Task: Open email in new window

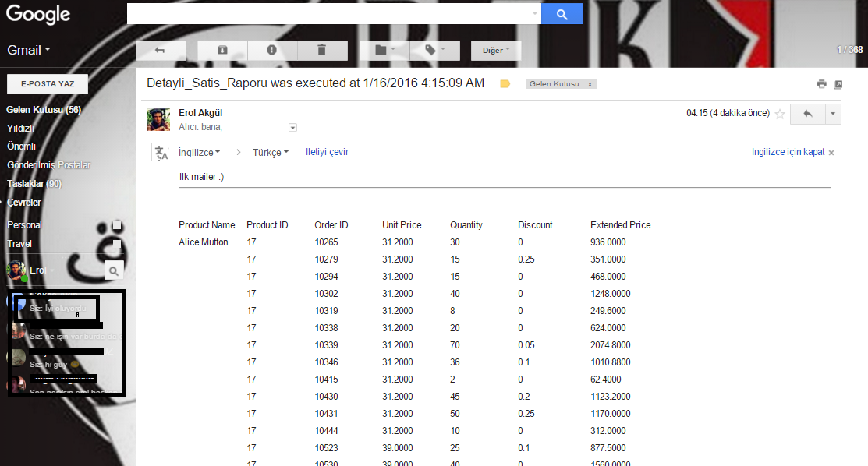Action: tap(838, 84)
